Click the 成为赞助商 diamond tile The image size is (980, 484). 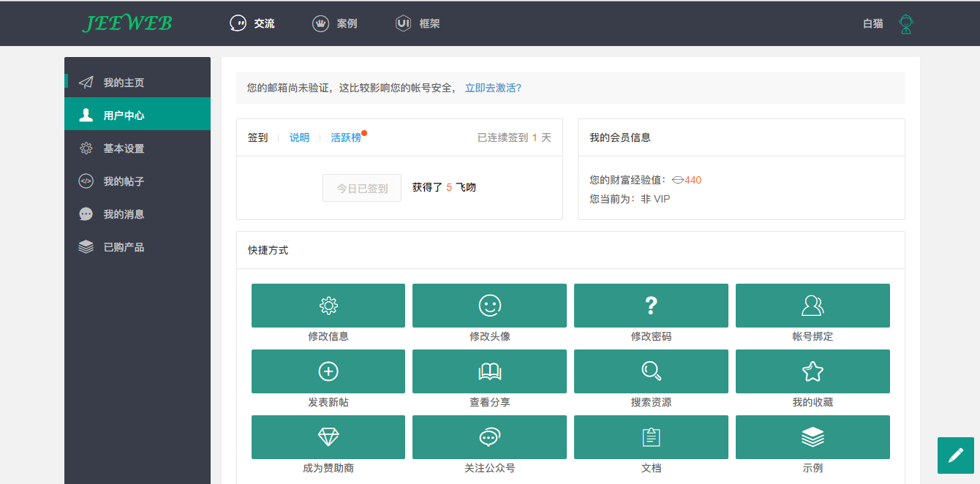point(328,437)
